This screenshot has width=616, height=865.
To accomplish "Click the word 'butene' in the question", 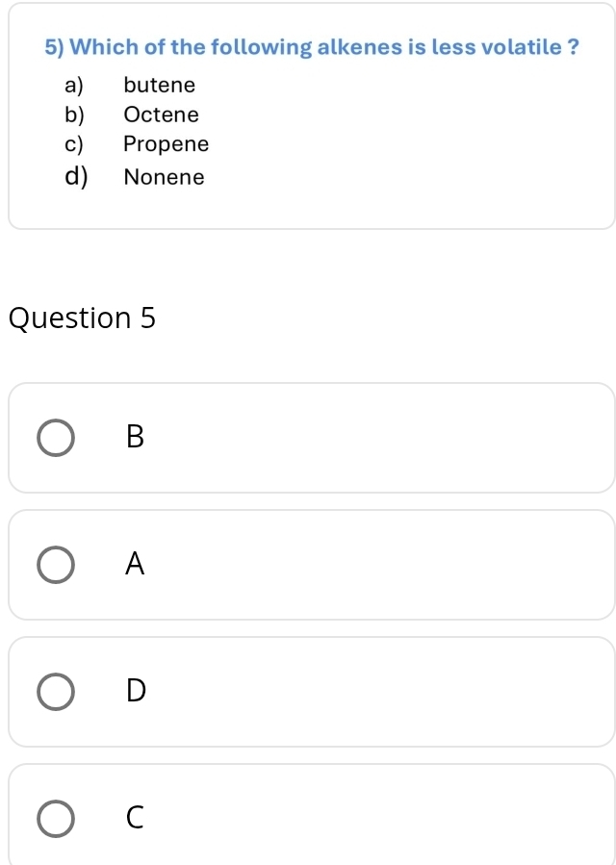I will (160, 86).
